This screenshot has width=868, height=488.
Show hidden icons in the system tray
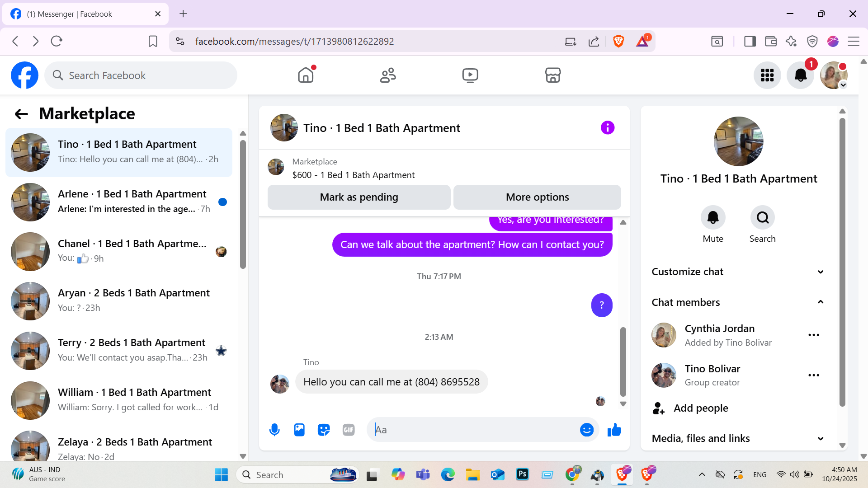[702, 474]
